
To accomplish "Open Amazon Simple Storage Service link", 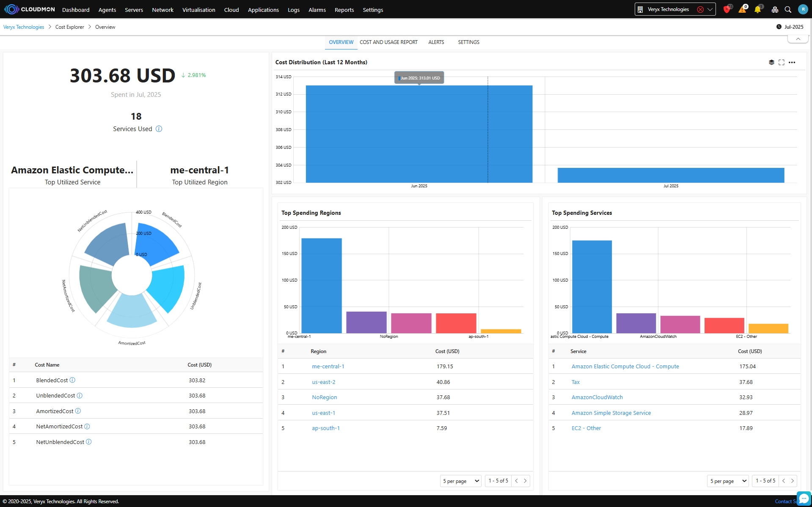I will tap(611, 413).
